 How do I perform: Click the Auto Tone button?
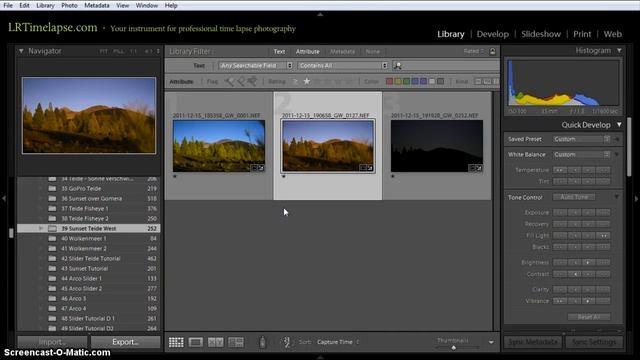coord(574,197)
